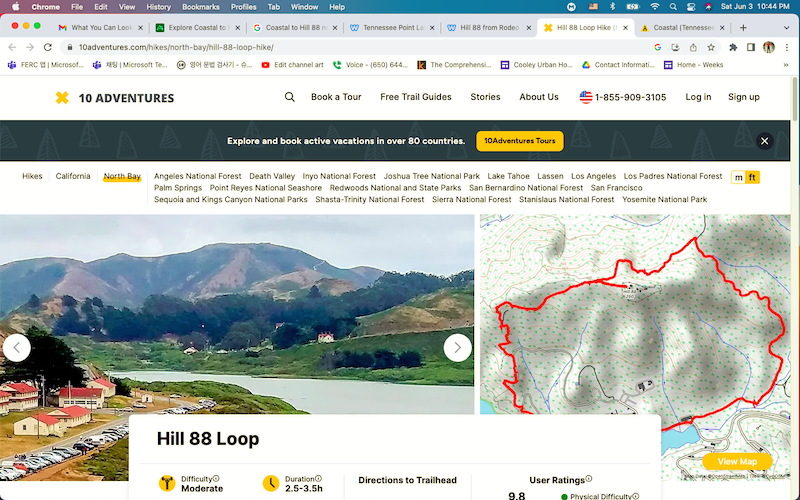Switch to the Hill 88 from Rodeo tab

pos(489,28)
